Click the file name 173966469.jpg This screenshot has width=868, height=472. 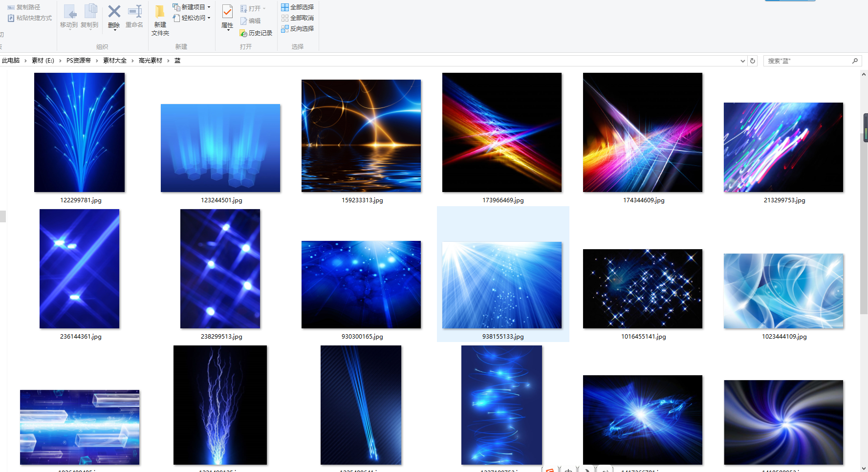point(503,200)
